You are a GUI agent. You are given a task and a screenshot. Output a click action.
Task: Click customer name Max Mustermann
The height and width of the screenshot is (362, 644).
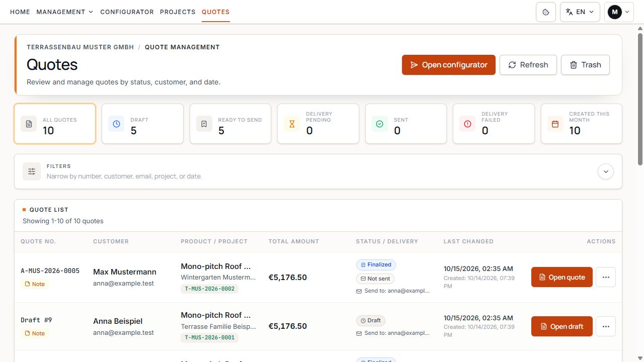tap(125, 272)
